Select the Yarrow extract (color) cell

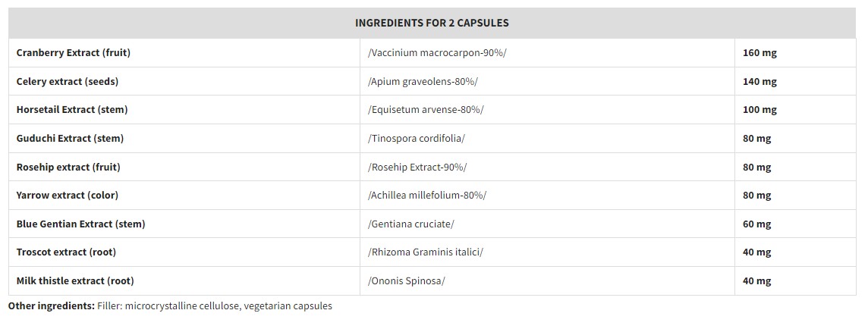click(x=68, y=195)
